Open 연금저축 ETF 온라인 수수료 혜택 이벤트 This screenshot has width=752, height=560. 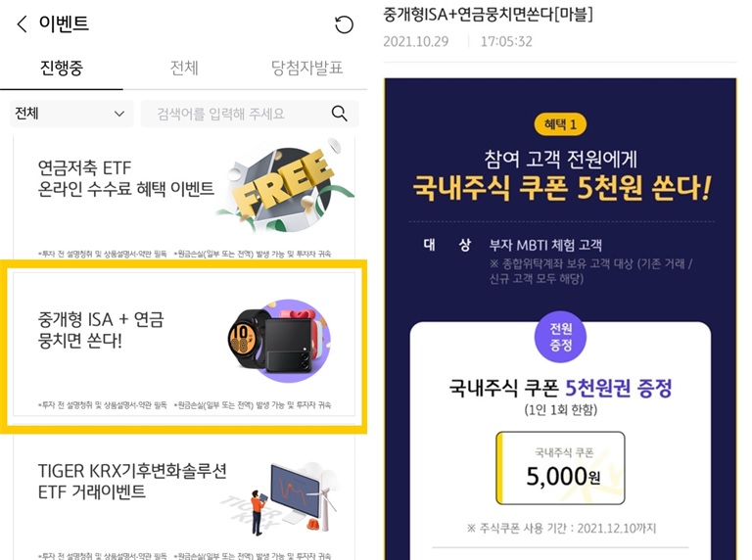[x=184, y=198]
